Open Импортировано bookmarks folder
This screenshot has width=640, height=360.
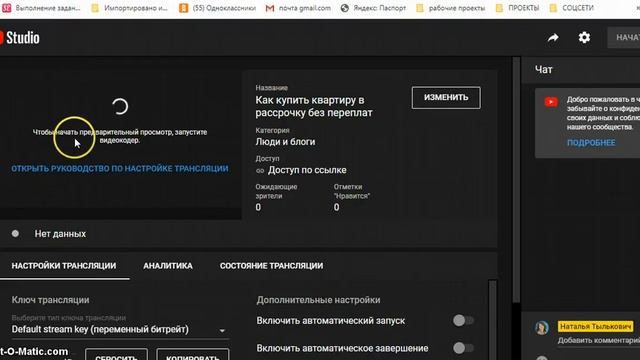129,8
